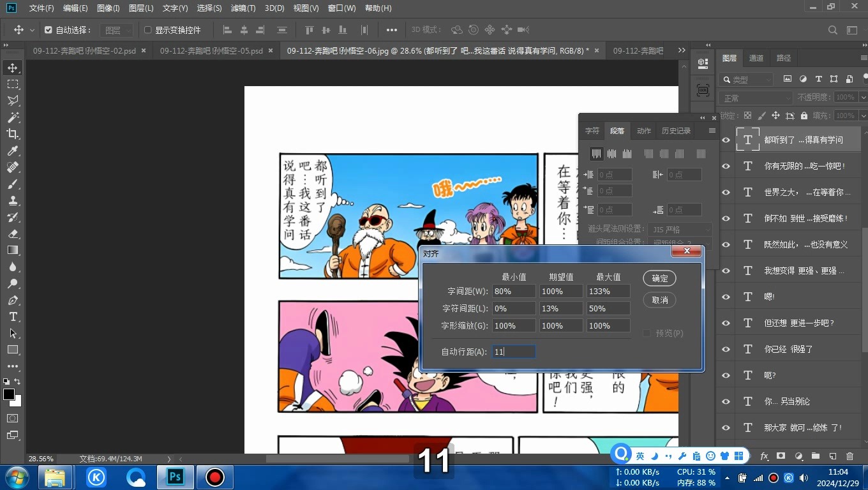Click the foreground color swatch
This screenshot has height=490, width=868.
pyautogui.click(x=9, y=394)
